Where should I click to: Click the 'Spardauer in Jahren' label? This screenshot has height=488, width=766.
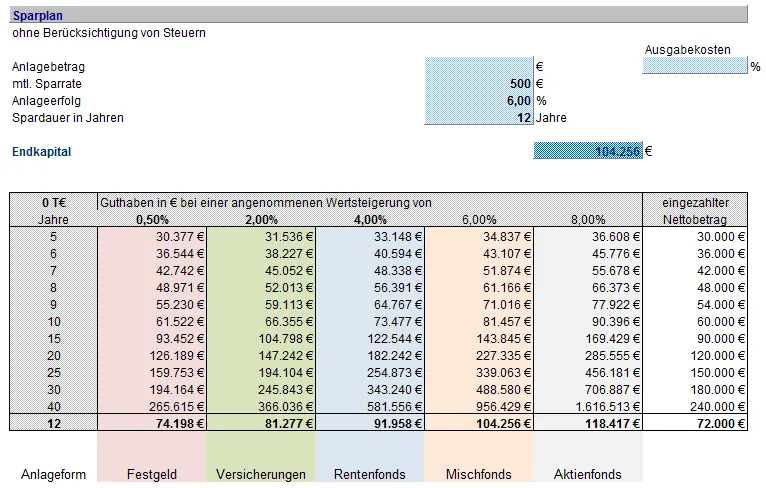[x=68, y=118]
